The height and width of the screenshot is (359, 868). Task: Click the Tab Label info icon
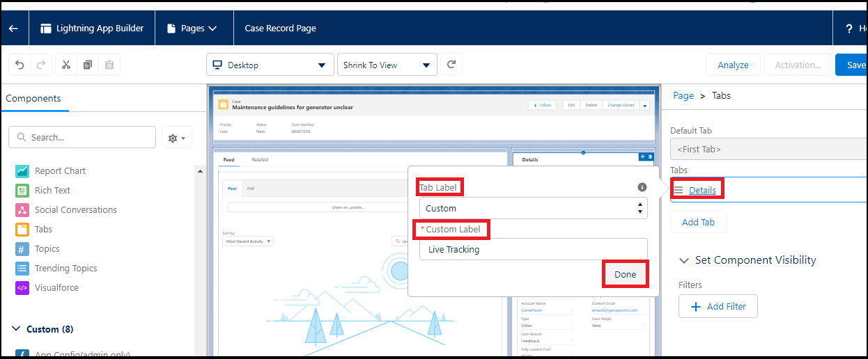tap(642, 187)
